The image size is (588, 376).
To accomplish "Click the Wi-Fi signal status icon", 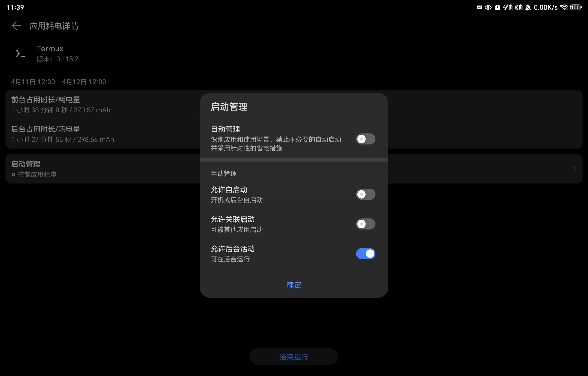I will pos(564,8).
